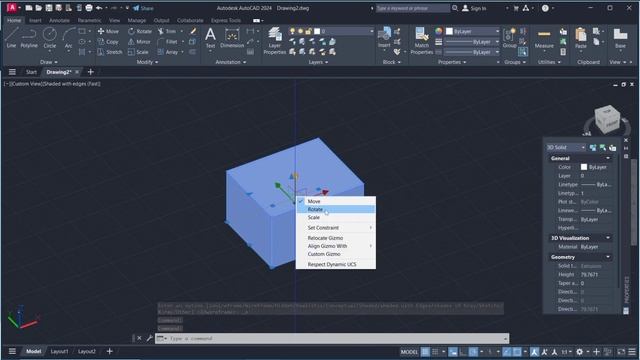640x360 pixels.
Task: Open Set Constraint submenu
Action: [x=336, y=227]
